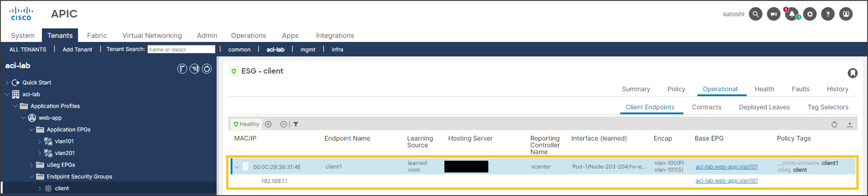Collapse the web-app node
This screenshot has height=196, width=868.
(x=23, y=118)
